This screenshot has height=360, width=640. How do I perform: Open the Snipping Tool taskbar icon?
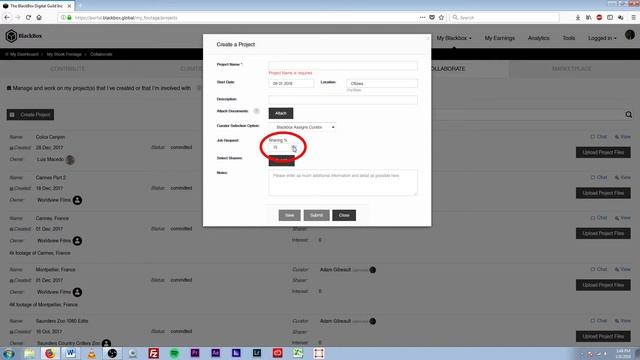click(x=319, y=353)
